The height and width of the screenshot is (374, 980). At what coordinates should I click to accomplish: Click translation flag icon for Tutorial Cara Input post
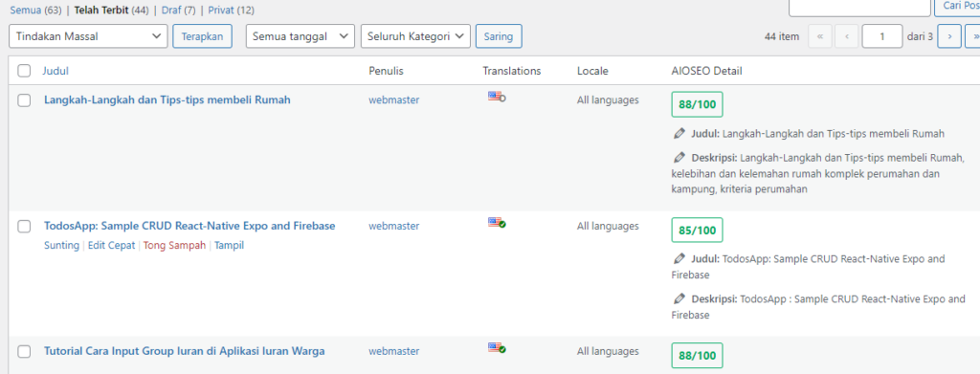coord(497,348)
